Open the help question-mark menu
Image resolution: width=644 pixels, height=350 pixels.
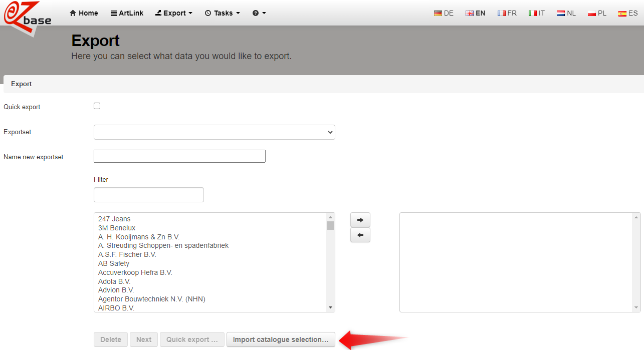point(259,13)
